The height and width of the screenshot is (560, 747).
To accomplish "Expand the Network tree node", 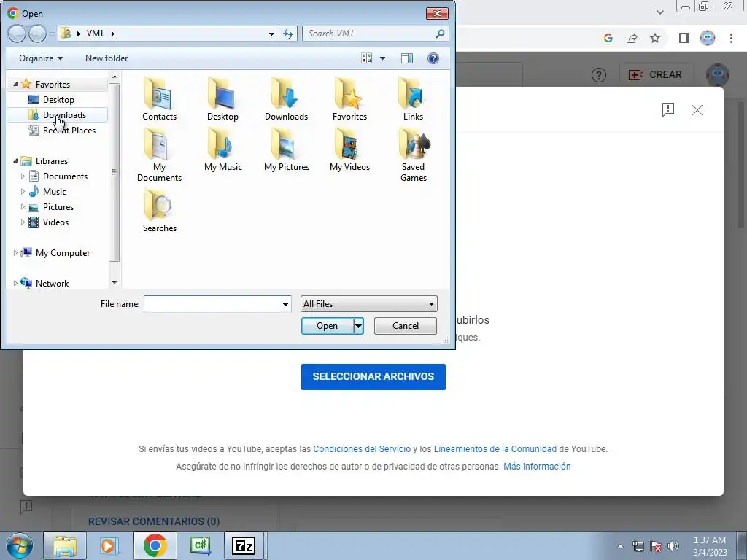I will (x=15, y=284).
